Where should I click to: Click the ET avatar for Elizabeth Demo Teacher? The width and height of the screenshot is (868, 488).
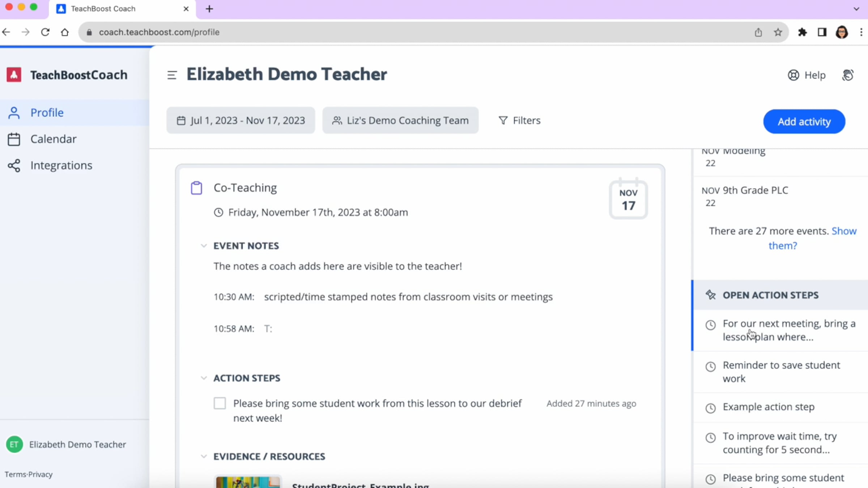pyautogui.click(x=14, y=444)
